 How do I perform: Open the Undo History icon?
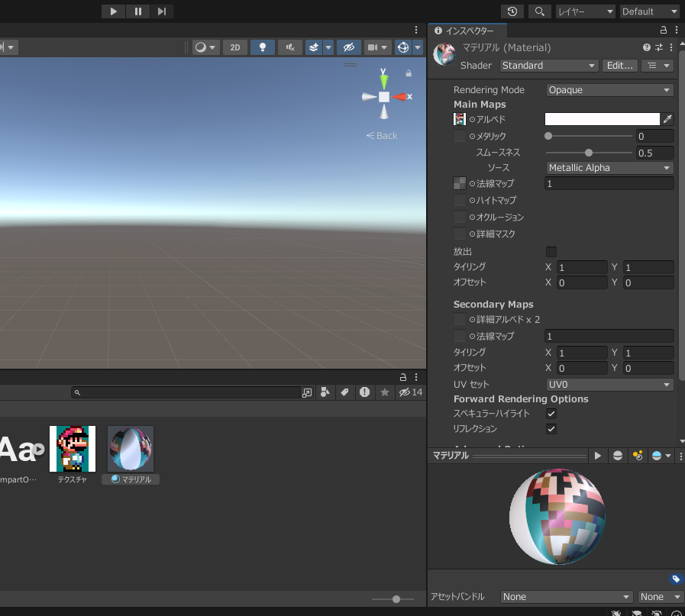pos(512,11)
